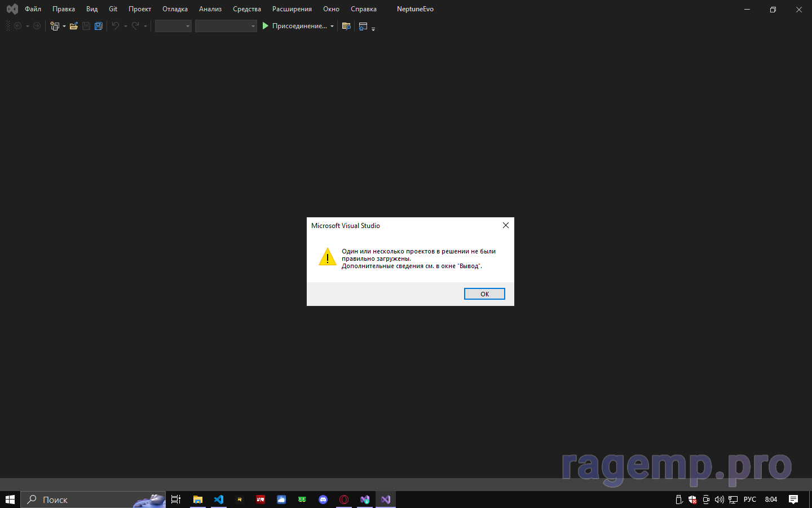Expand the New Project dropdown arrow
The width and height of the screenshot is (812, 508).
pyautogui.click(x=64, y=26)
